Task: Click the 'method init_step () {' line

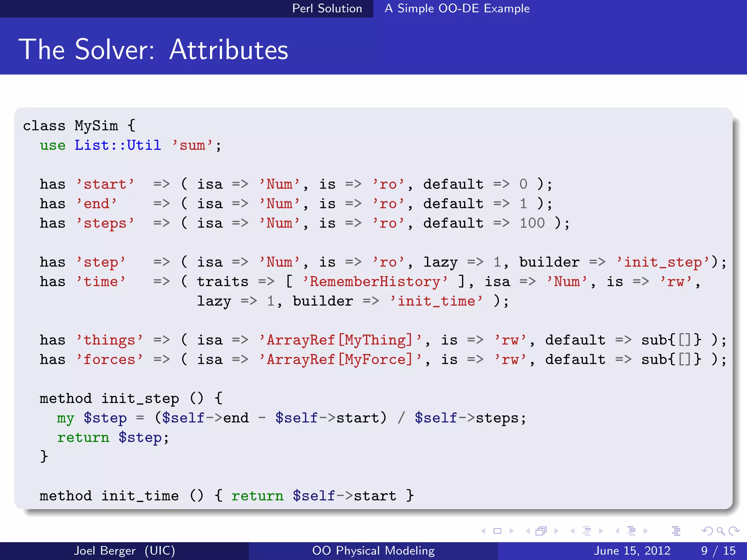Action: point(131,398)
